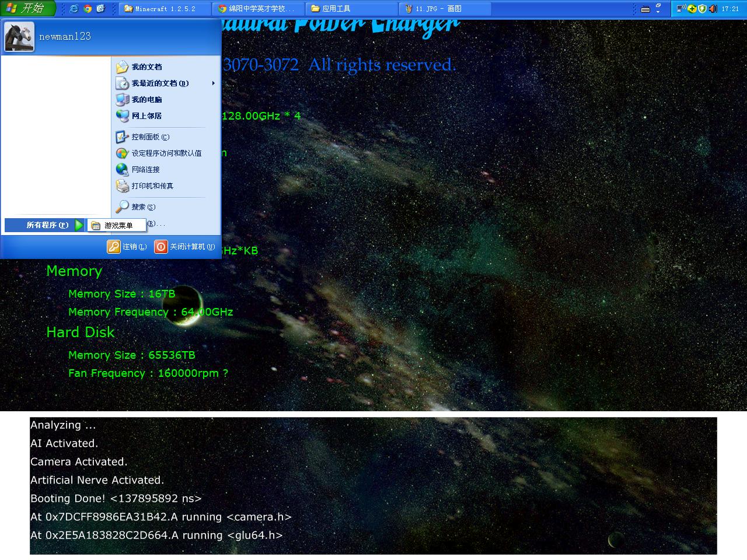Switch to the 11.JPG - 画图 taskbar window
This screenshot has width=747, height=560.
pyautogui.click(x=446, y=9)
